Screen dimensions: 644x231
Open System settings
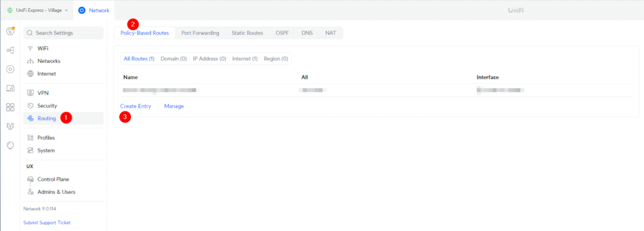click(64, 150)
